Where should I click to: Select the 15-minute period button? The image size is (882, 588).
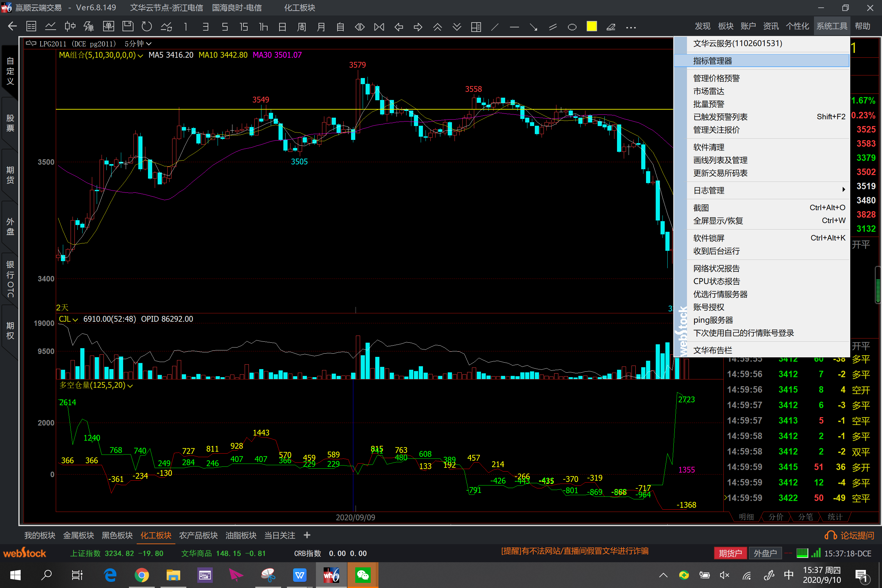pos(244,27)
